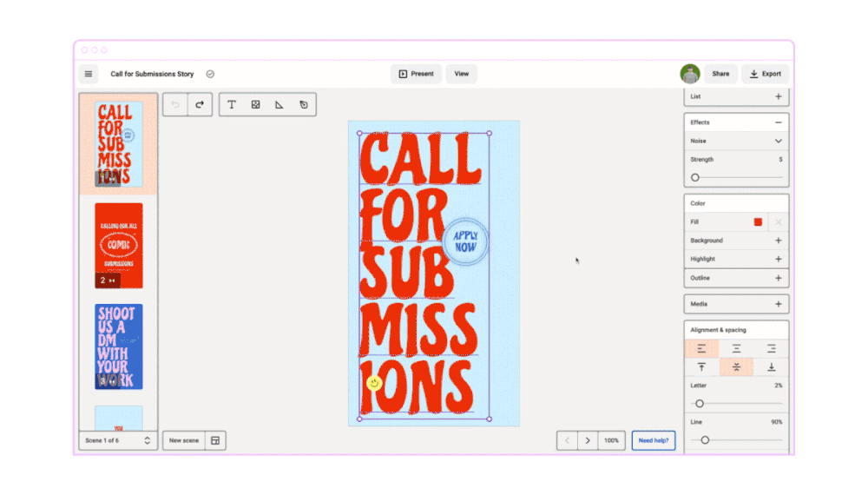The image size is (868, 495).
Task: Click the redo arrow button
Action: click(200, 105)
